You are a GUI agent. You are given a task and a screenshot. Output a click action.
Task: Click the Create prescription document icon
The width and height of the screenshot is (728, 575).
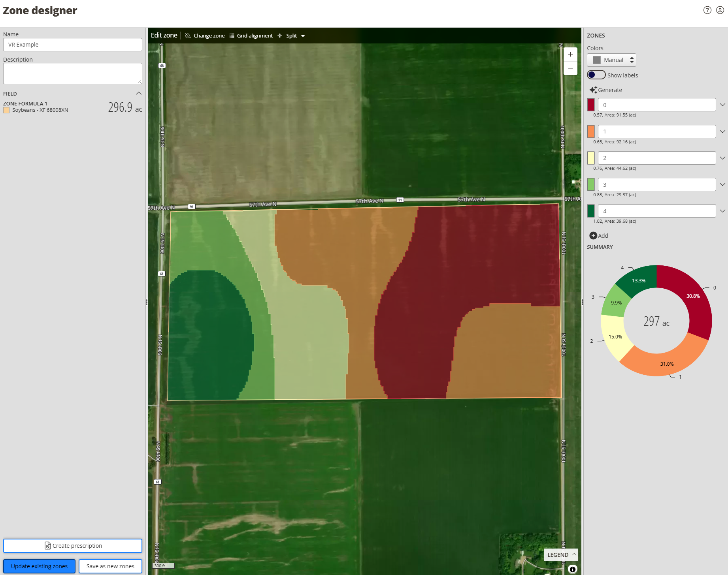48,546
